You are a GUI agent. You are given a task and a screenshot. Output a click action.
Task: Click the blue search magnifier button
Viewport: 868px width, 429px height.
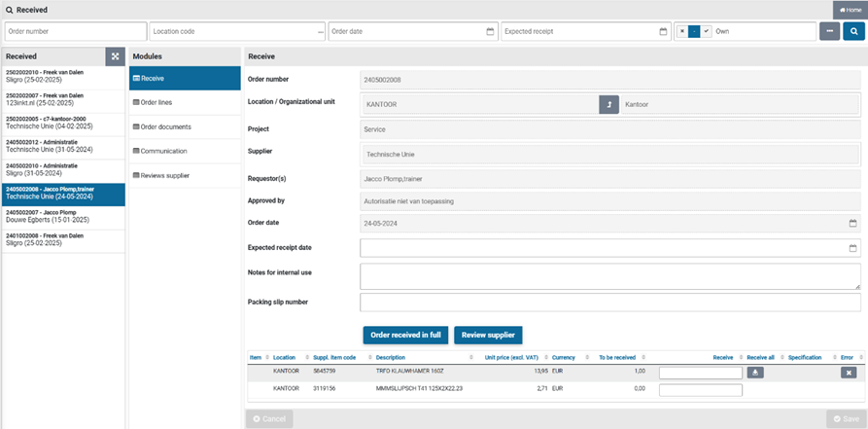853,32
